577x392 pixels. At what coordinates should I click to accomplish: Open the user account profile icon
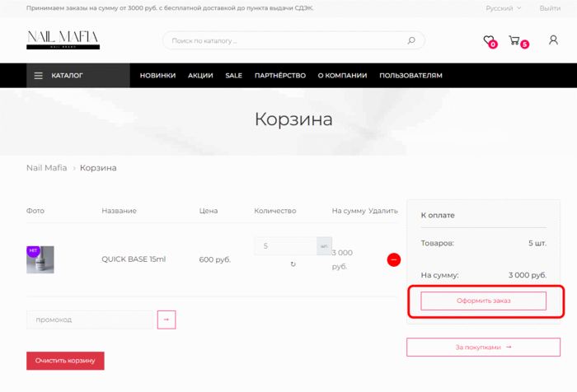point(553,40)
